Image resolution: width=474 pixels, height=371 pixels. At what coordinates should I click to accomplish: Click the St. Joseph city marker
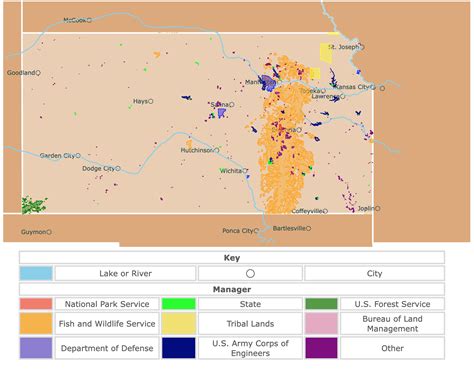[x=362, y=47]
